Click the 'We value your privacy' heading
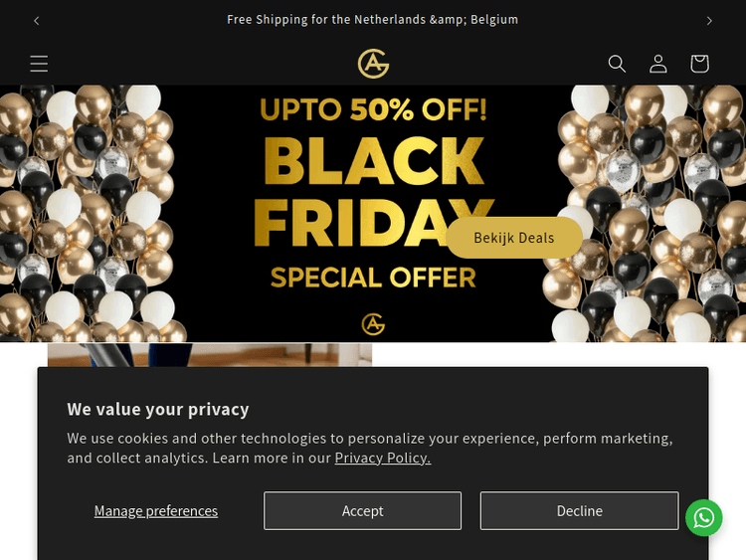Screen dimensions: 746x560 coord(158,409)
